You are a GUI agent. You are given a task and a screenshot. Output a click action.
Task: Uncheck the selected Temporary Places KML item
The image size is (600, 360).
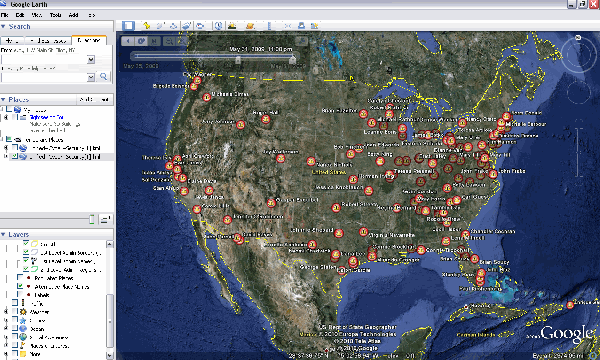pos(15,156)
